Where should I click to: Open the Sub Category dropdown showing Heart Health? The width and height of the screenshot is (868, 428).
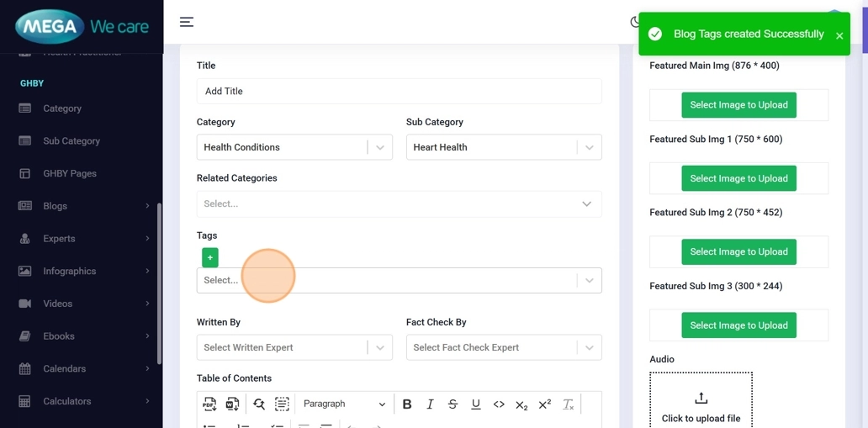pos(503,147)
